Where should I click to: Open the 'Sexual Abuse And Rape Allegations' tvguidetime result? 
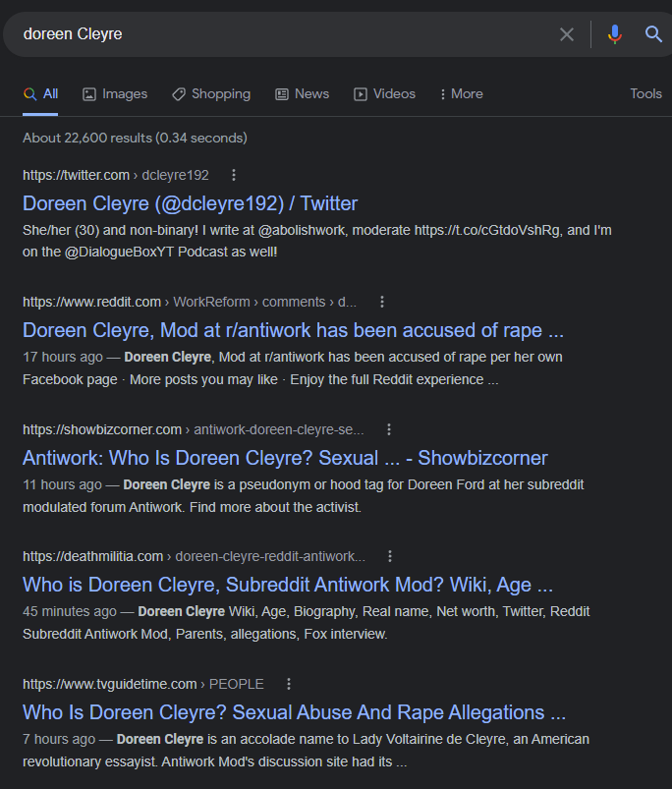pos(295,713)
